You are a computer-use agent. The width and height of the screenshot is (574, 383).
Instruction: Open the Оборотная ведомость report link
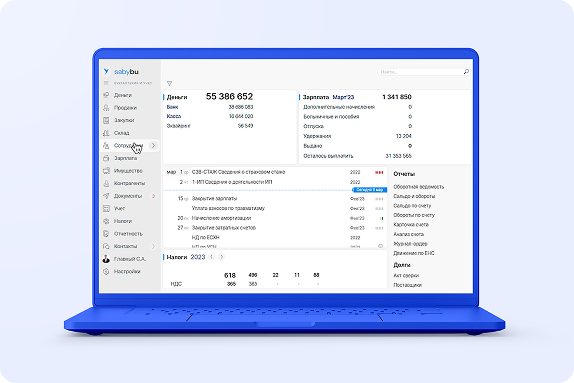coord(418,187)
